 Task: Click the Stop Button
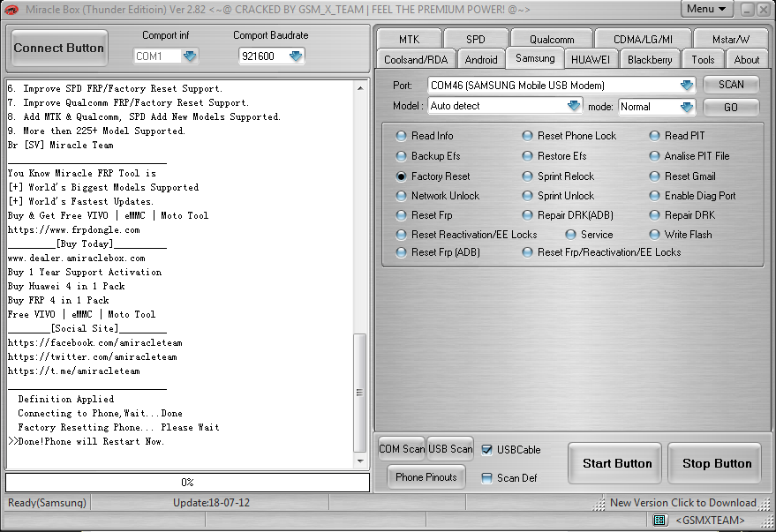(714, 463)
